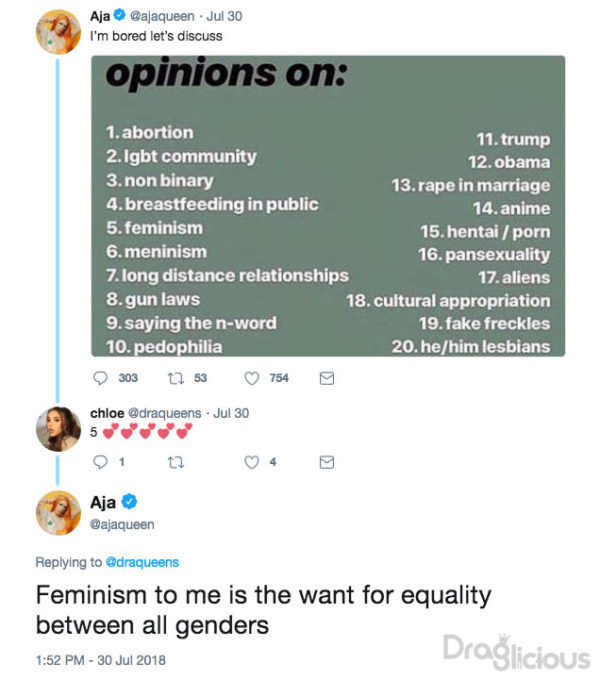Reply to Aja's original tweet
Screen dimensions: 600x680
pyautogui.click(x=99, y=378)
